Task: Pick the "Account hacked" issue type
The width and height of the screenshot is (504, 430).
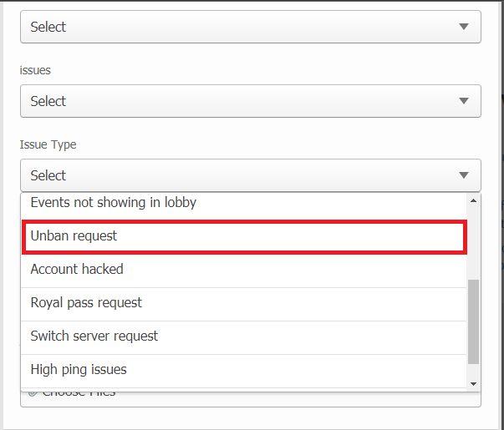Action: pyautogui.click(x=77, y=269)
